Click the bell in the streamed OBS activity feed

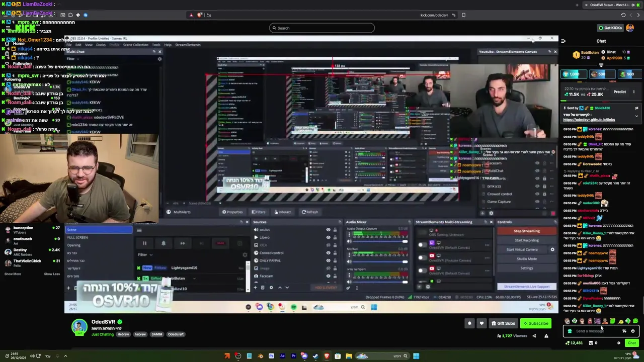164,243
